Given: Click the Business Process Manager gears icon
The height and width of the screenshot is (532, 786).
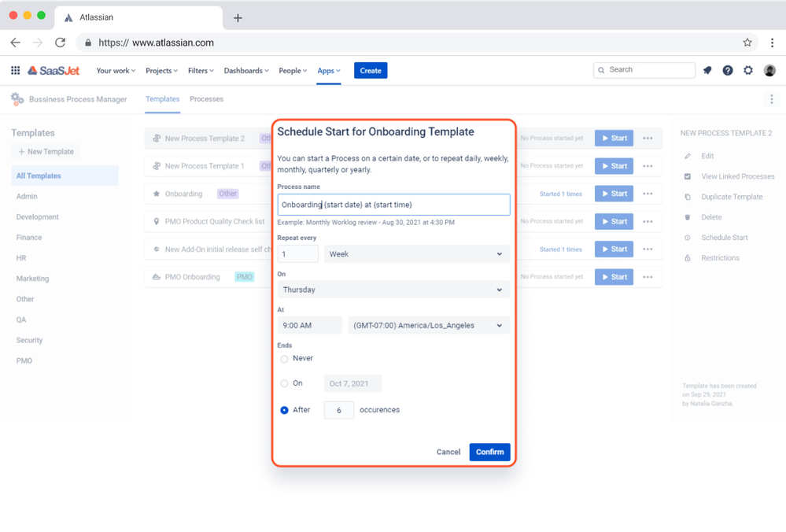Looking at the screenshot, I should coord(17,99).
